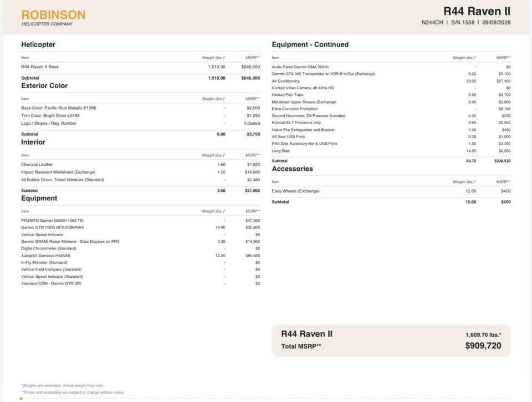This screenshot has width=532, height=402.
Task: Select the Autopilot Genesys HeliSAS line
Action: pyautogui.click(x=140, y=256)
